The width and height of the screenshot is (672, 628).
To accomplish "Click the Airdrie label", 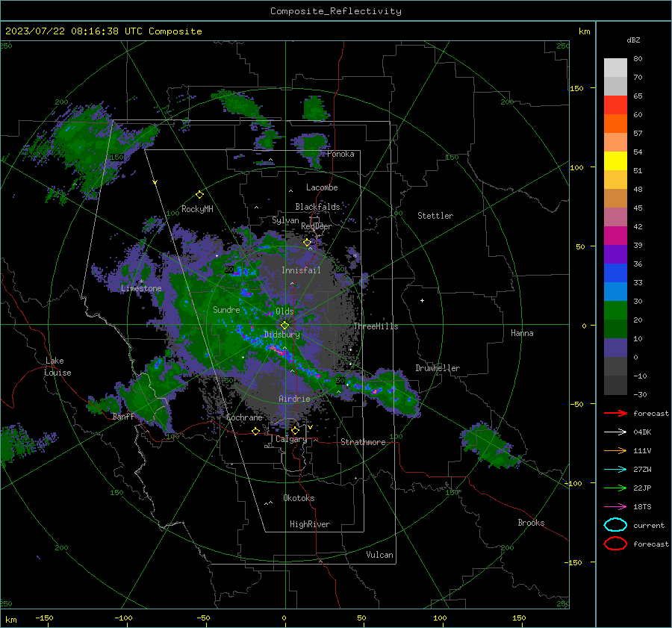I will (294, 399).
